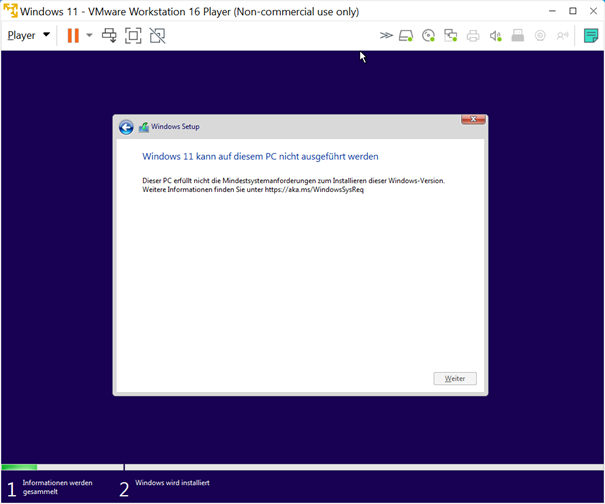The width and height of the screenshot is (605, 504).
Task: Expand the power options dropdown arrow
Action: tap(89, 36)
